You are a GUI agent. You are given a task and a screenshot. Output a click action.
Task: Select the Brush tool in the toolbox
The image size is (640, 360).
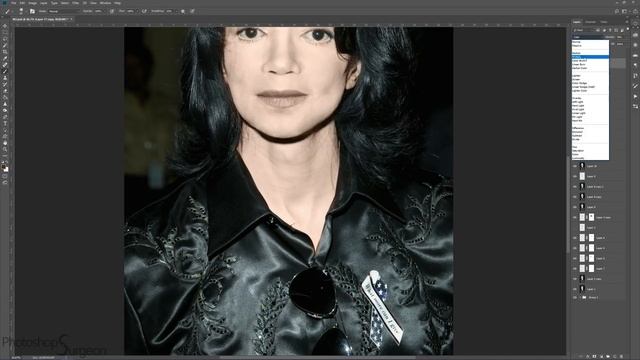(5, 71)
